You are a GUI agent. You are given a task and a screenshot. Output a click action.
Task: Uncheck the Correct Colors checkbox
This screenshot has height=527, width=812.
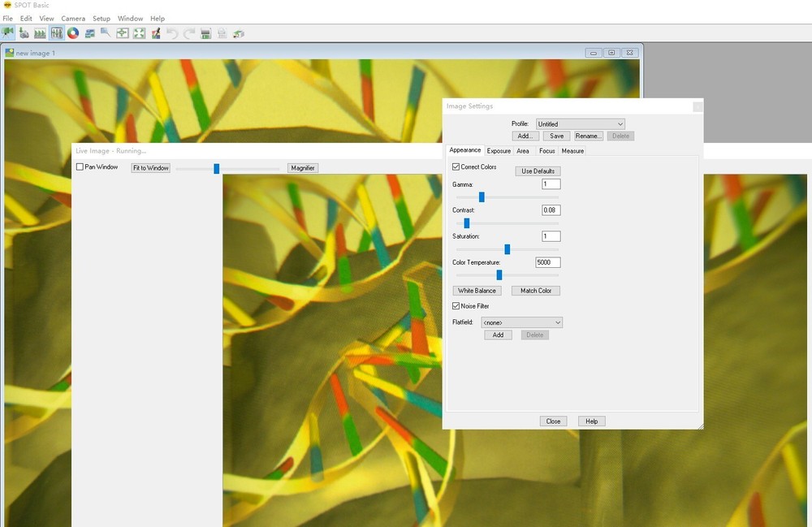coord(456,167)
